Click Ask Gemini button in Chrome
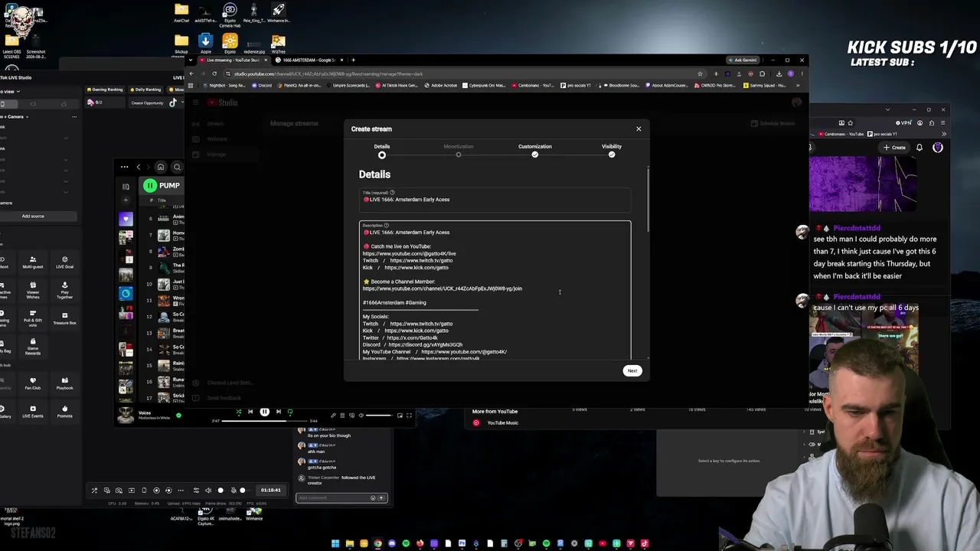The width and height of the screenshot is (980, 551). click(743, 60)
